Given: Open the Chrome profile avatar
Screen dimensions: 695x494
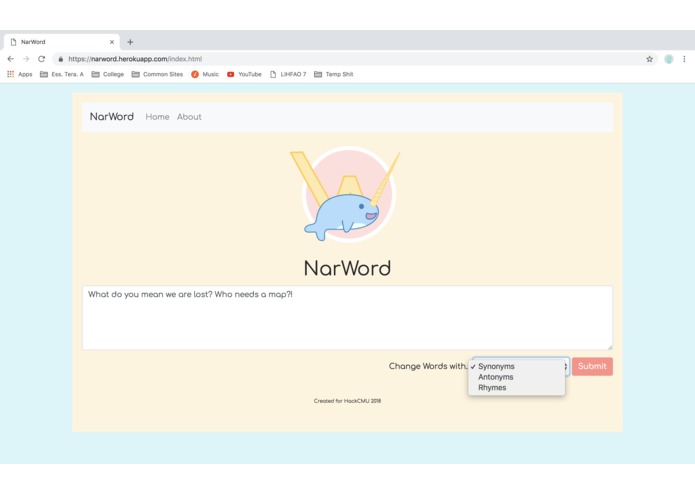Looking at the screenshot, I should [x=669, y=59].
